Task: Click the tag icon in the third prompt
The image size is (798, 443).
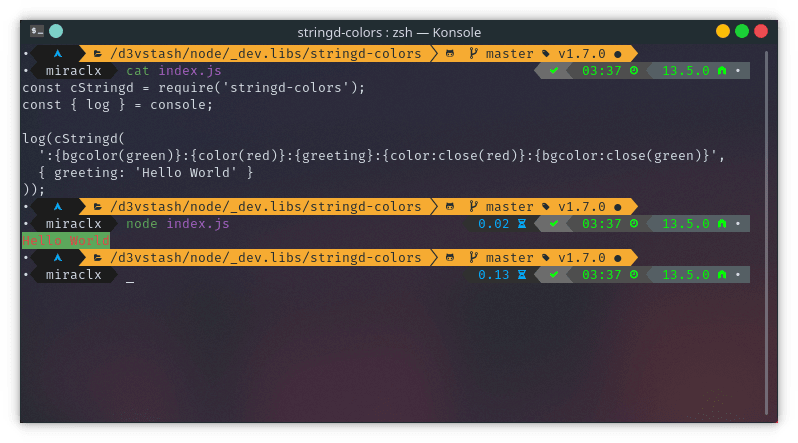Action: 546,258
